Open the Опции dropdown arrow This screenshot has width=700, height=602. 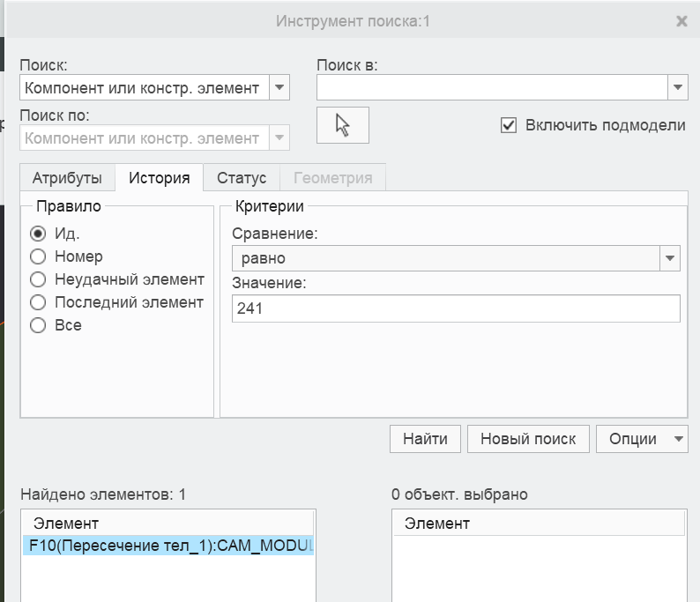679,439
